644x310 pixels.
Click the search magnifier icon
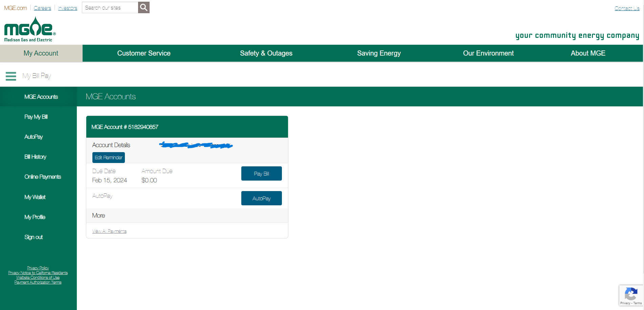tap(144, 7)
